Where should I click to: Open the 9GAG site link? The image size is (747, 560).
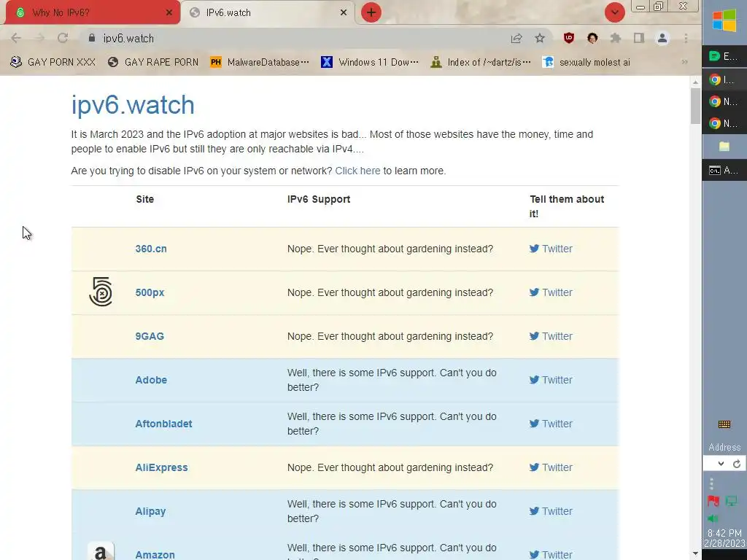pos(150,336)
